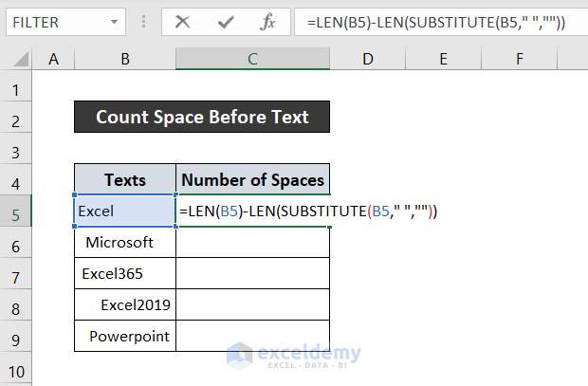Select row 8 header

coord(15,305)
